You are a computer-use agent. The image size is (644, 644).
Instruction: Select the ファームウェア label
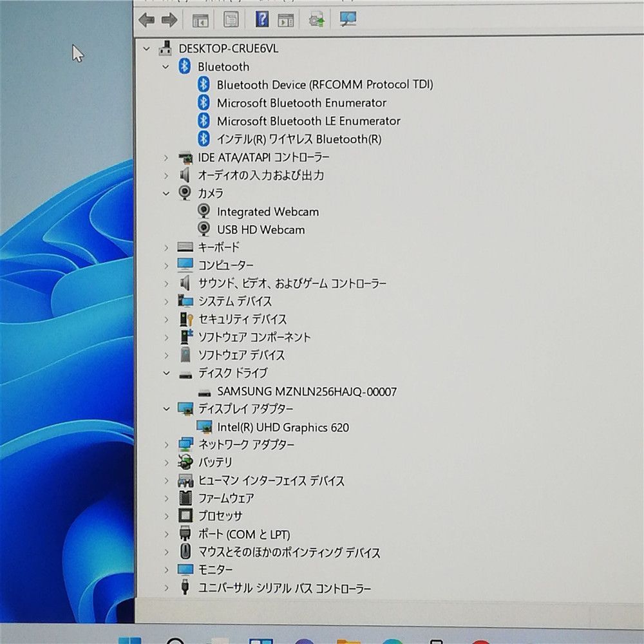[x=226, y=498]
